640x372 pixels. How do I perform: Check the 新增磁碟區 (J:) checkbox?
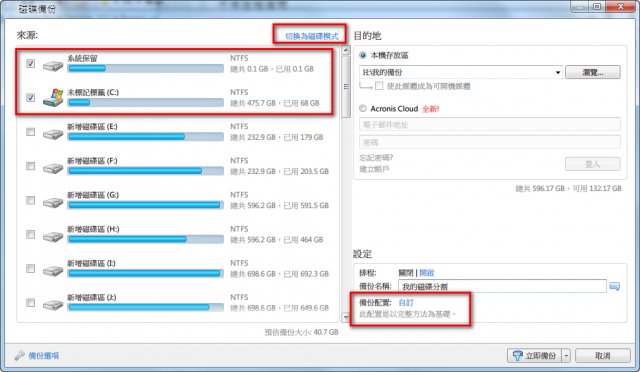click(31, 303)
